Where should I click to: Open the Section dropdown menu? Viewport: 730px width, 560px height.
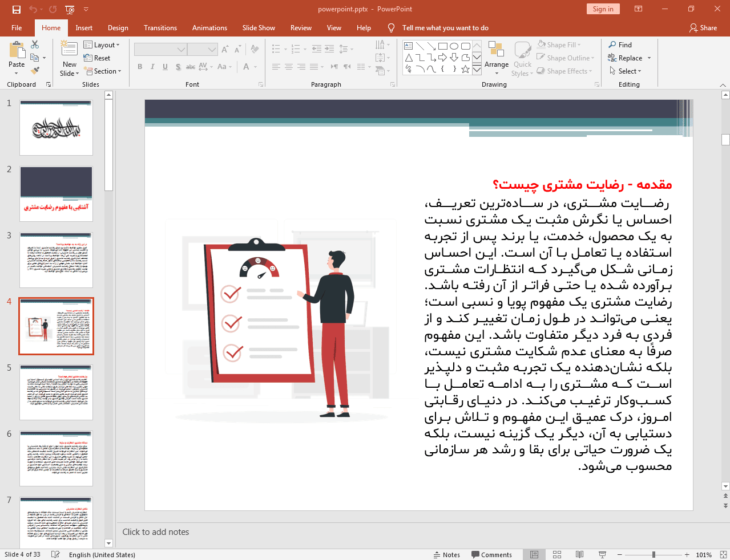point(103,71)
